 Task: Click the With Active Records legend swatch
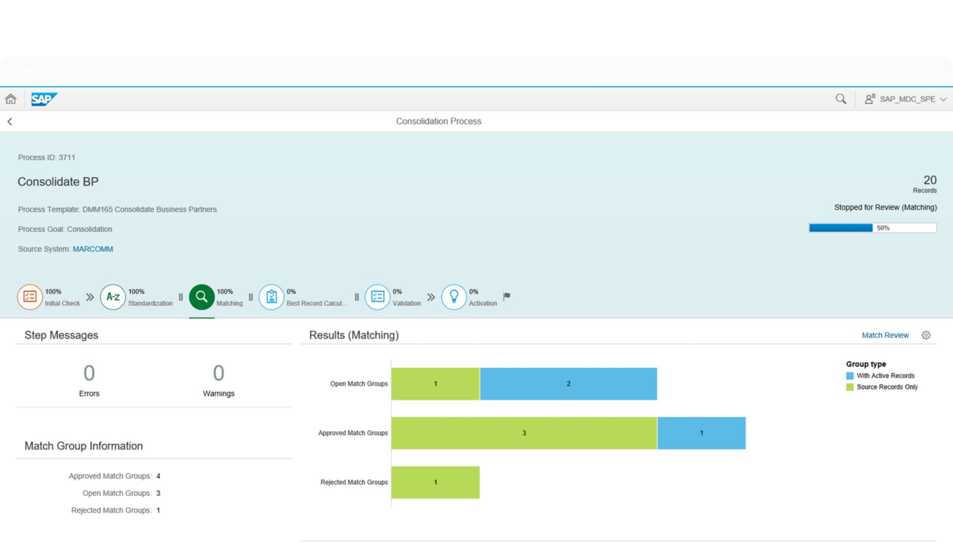pyautogui.click(x=850, y=376)
